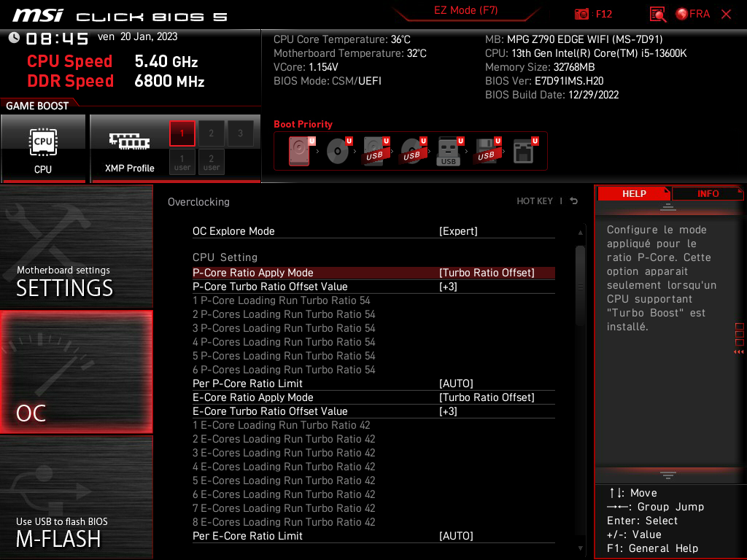Screen dimensions: 747x560
Task: Switch to the INFO tab
Action: [x=708, y=194]
